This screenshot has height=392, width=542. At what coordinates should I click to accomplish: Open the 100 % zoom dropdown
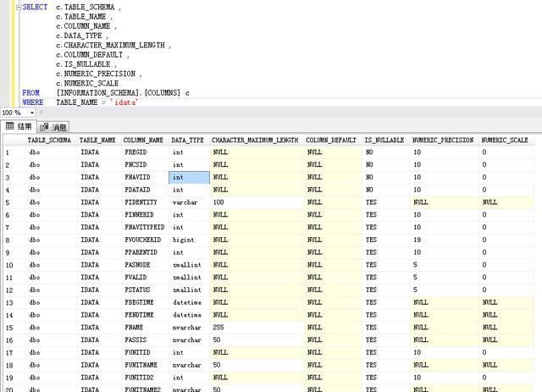(32, 113)
